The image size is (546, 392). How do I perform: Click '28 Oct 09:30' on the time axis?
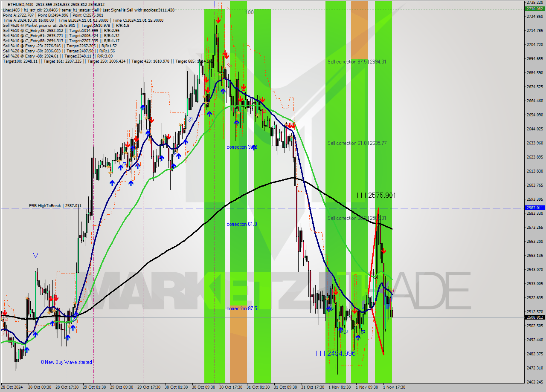[x=39, y=387]
